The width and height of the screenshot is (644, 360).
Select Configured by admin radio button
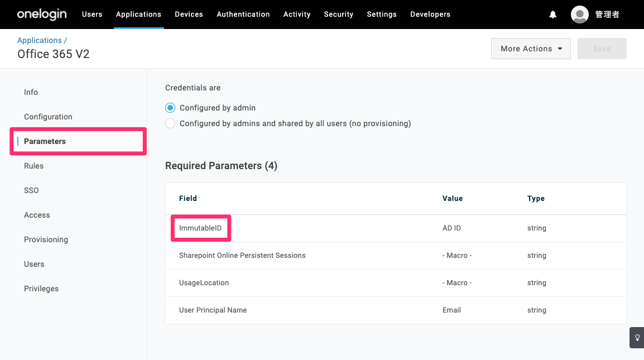pos(170,108)
